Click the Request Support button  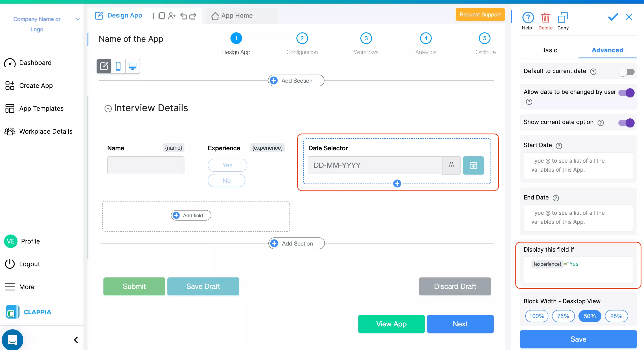click(480, 15)
